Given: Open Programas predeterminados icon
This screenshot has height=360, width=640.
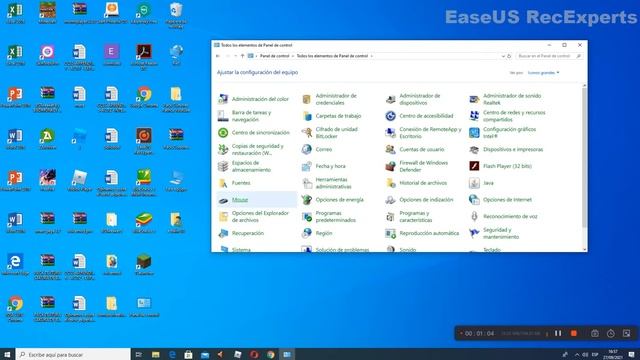Looking at the screenshot, I should 307,216.
